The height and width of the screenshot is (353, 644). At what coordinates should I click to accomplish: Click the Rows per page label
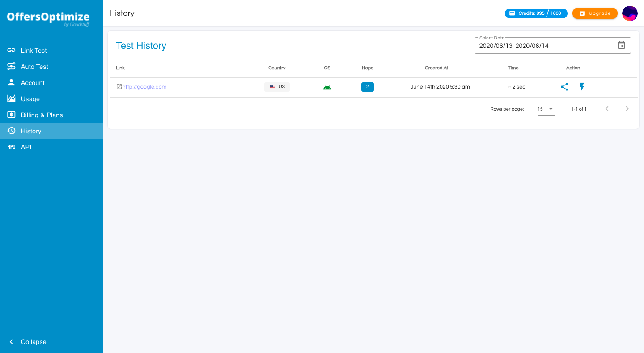507,109
